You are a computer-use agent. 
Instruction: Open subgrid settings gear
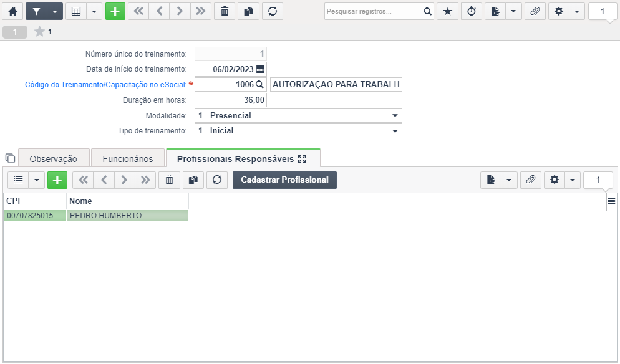(x=555, y=180)
